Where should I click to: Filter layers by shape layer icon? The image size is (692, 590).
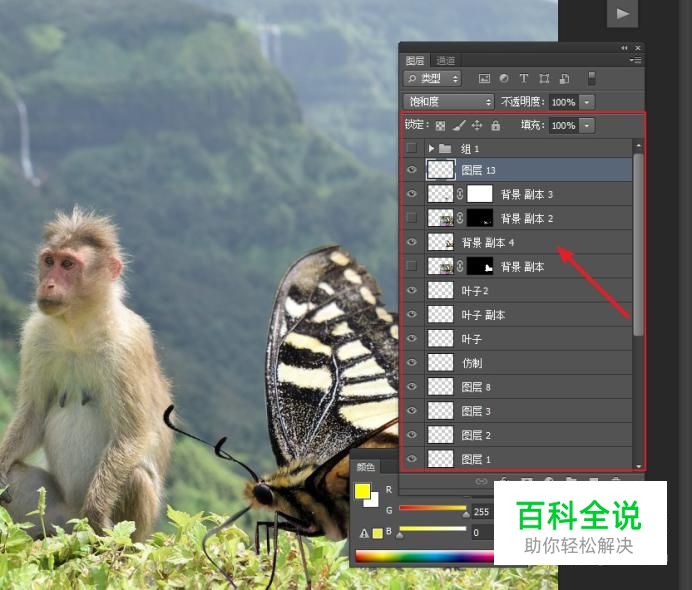[544, 79]
